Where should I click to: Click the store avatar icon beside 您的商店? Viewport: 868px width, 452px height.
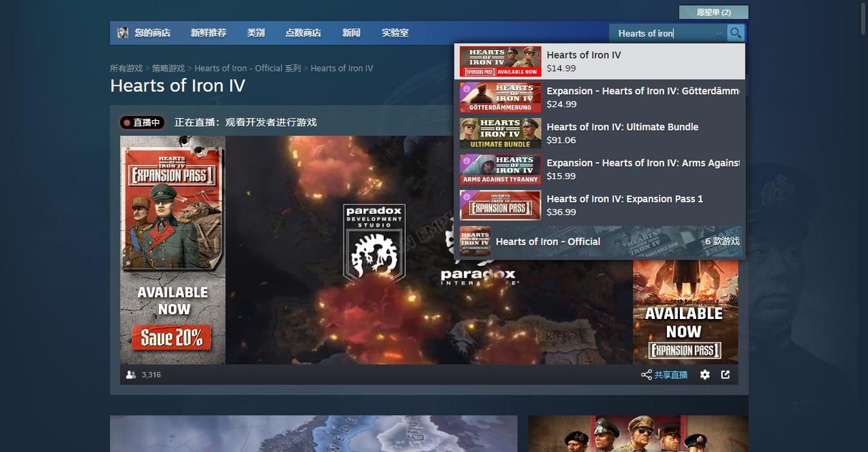coord(123,33)
